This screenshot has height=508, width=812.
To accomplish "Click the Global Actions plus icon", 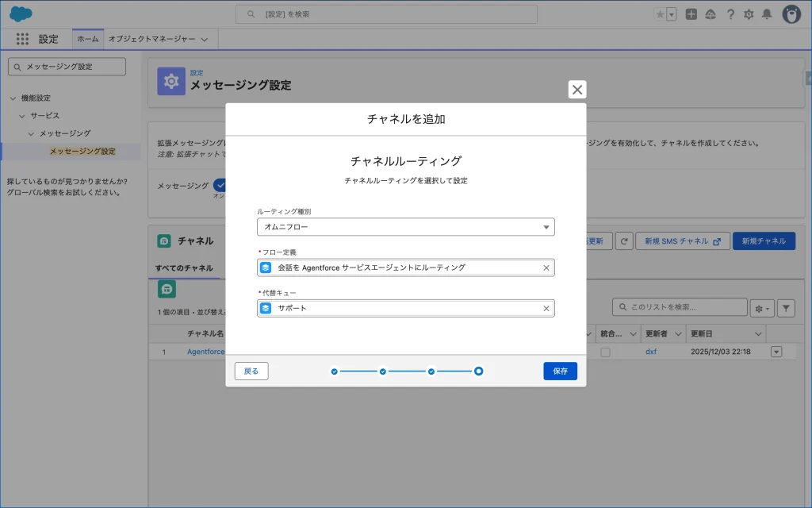I will point(691,14).
